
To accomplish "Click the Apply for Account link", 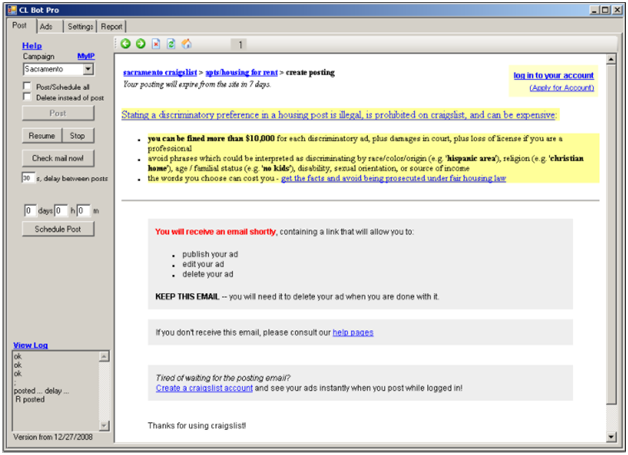I will (x=562, y=88).
